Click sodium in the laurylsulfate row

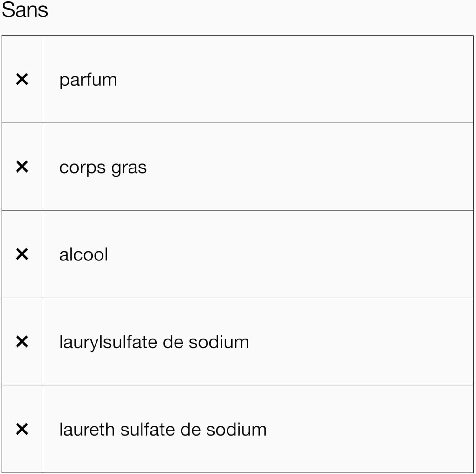click(219, 343)
